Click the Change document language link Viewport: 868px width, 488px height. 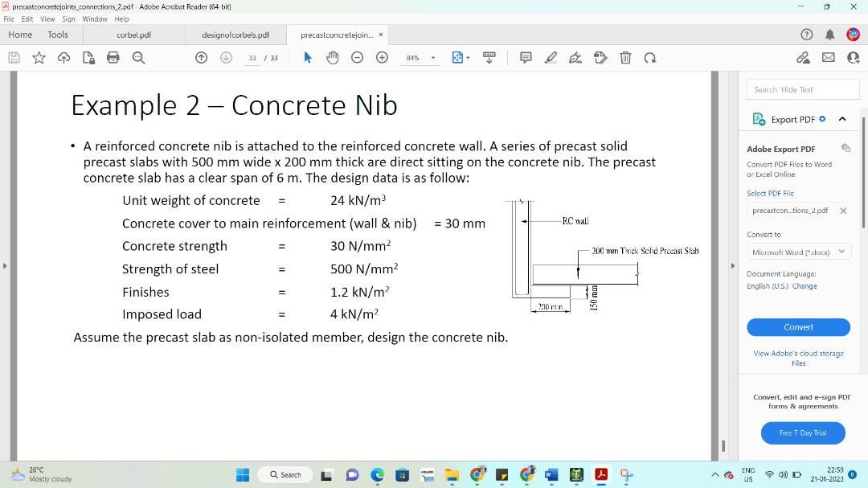pos(805,285)
